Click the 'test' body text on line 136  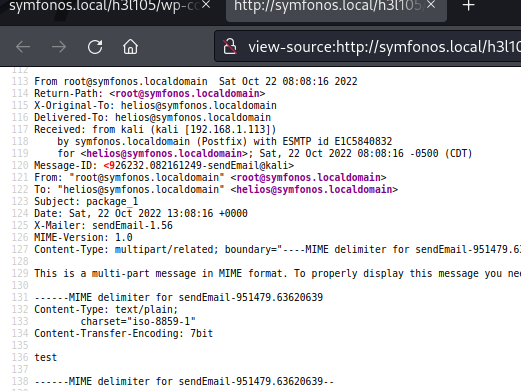(46, 357)
